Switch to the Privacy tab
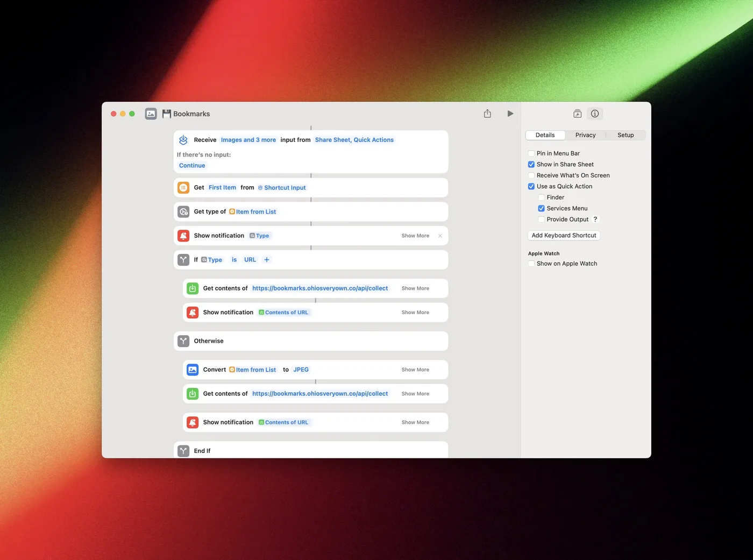 click(x=585, y=135)
